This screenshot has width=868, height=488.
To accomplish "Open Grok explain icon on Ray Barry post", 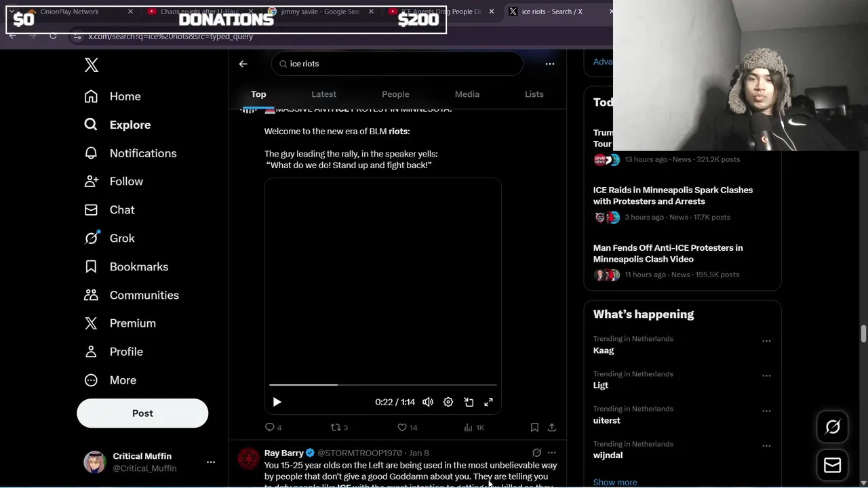I will pyautogui.click(x=536, y=453).
